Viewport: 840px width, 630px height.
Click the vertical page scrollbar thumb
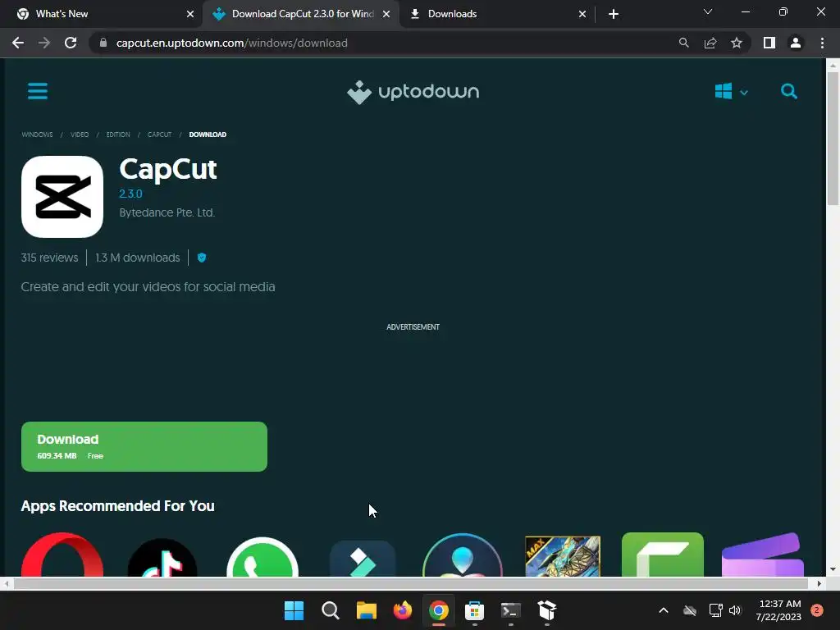[x=832, y=138]
